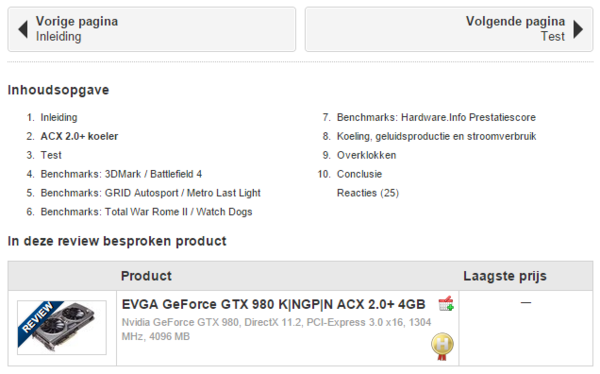This screenshot has width=600, height=374.
Task: Jump to the Conclusie page
Action: [x=359, y=174]
